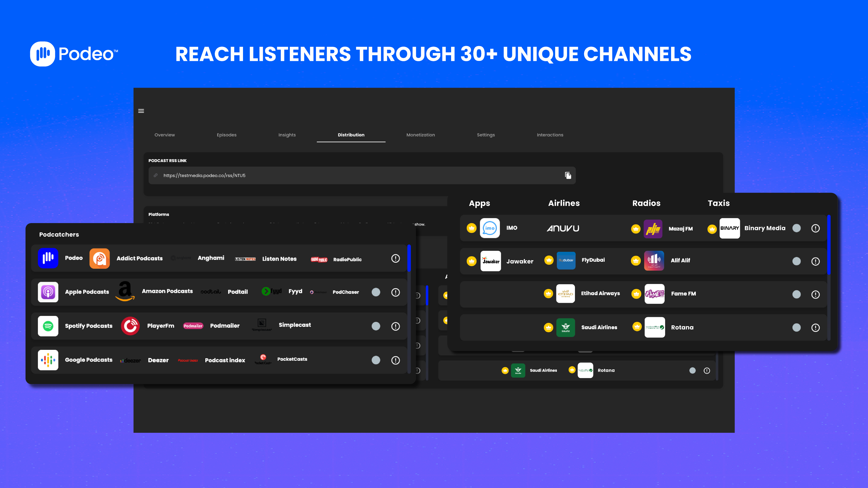Toggle the Apple Podcasts row switch
This screenshot has width=868, height=488.
tap(376, 292)
